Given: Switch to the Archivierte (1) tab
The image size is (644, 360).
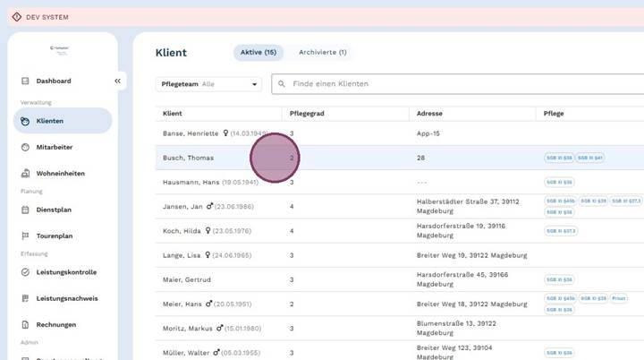Looking at the screenshot, I should [x=322, y=52].
